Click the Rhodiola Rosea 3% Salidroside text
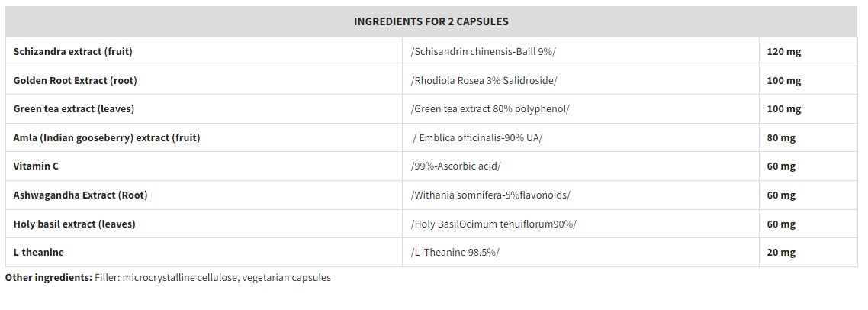The image size is (868, 310). tap(484, 80)
